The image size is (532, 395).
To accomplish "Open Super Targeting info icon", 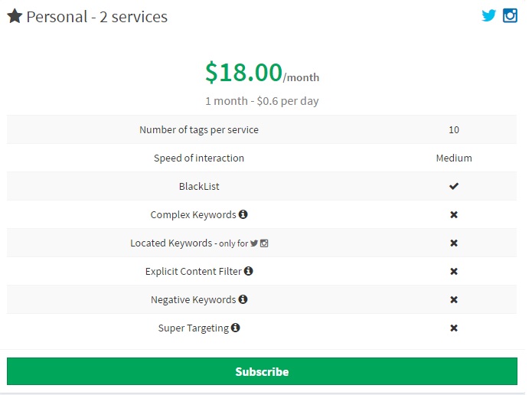I will 235,328.
